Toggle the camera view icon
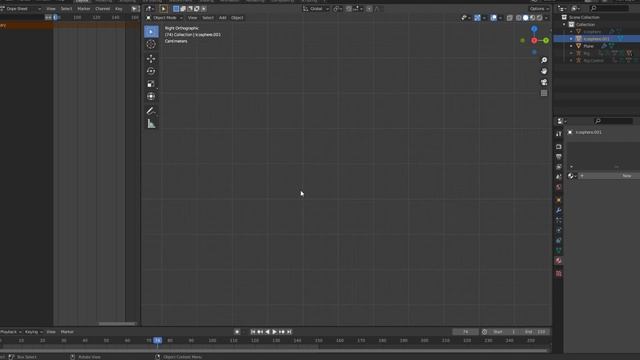The height and width of the screenshot is (360, 640). click(544, 82)
